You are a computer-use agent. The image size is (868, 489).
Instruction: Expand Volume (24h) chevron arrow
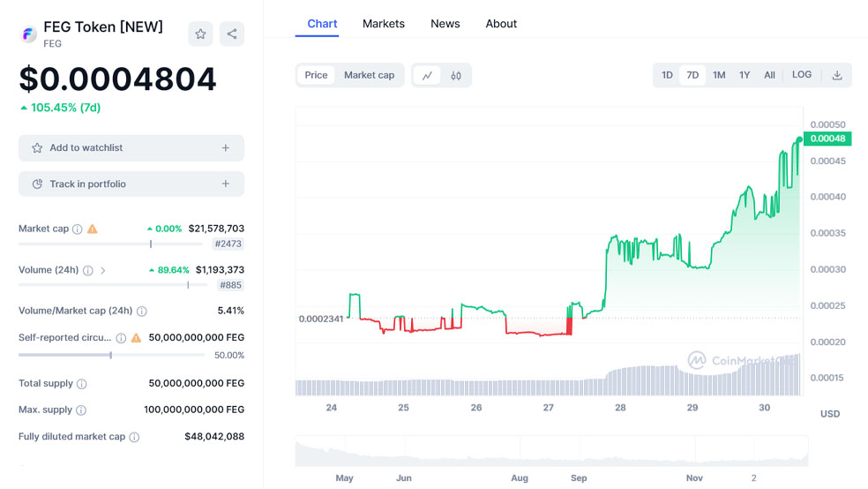(103, 271)
